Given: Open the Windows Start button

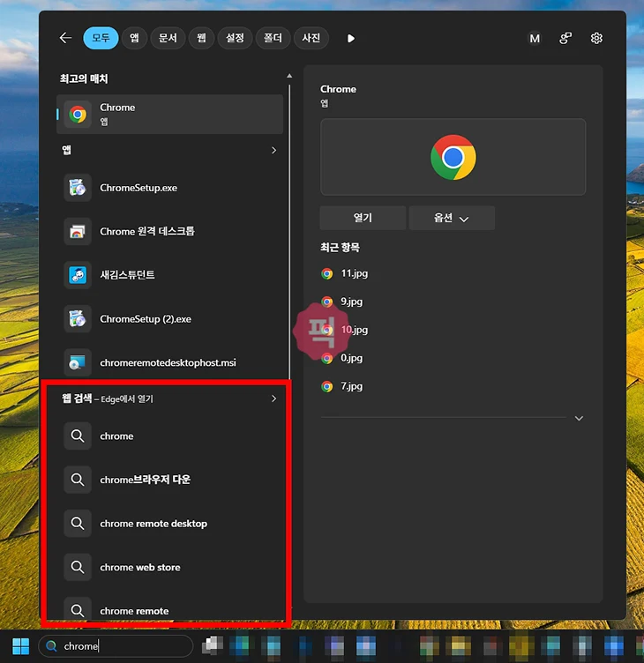Looking at the screenshot, I should click(21, 646).
